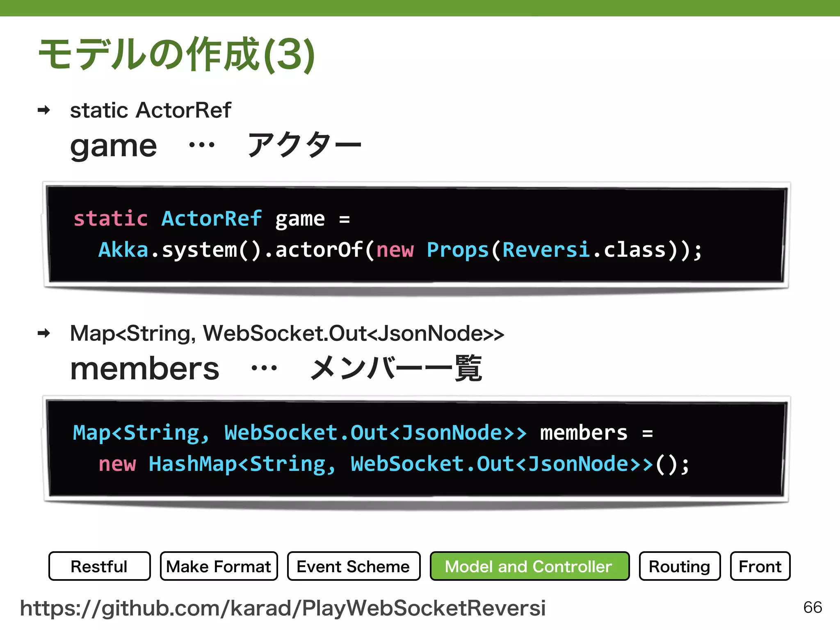The width and height of the screenshot is (840, 630).
Task: Open the github.com/karad/PlayWebSocketReversi link
Action: click(283, 608)
